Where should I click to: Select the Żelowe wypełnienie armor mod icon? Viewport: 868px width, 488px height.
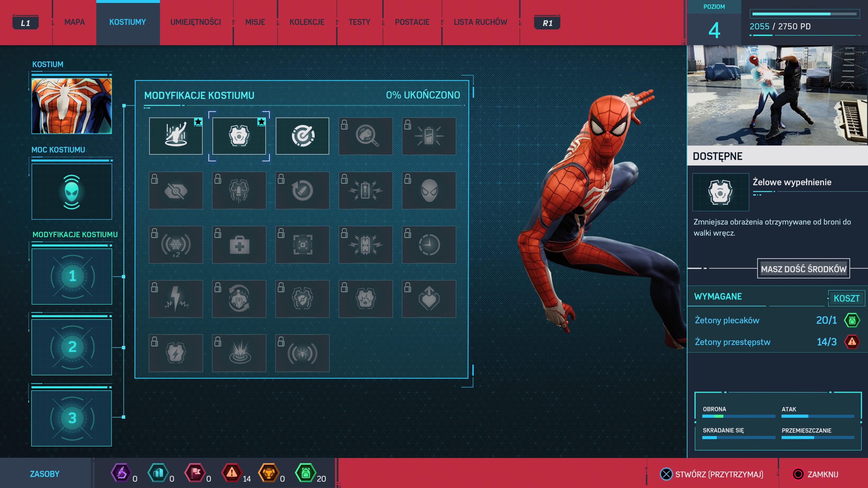pyautogui.click(x=239, y=136)
